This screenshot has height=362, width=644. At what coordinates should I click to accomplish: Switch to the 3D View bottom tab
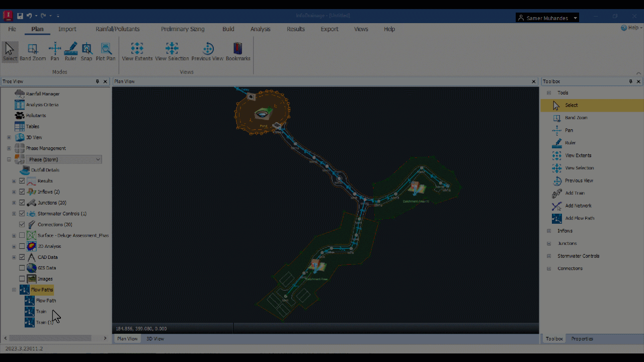coord(155,339)
